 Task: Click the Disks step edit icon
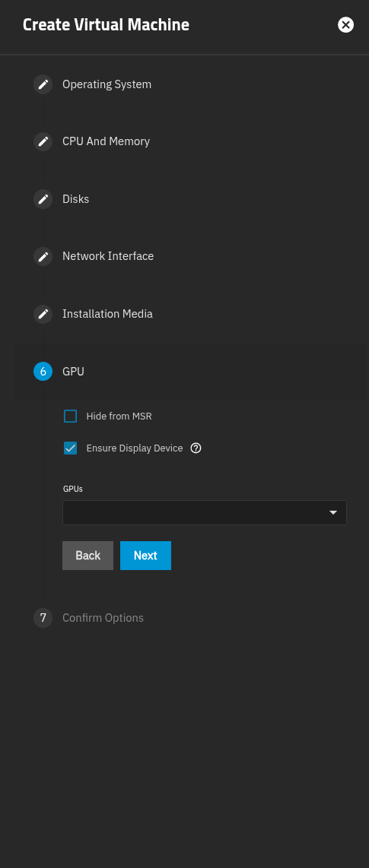coord(43,199)
